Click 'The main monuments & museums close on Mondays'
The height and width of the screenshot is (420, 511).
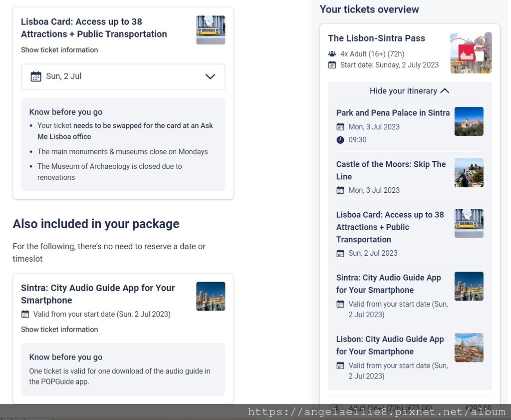point(123,152)
